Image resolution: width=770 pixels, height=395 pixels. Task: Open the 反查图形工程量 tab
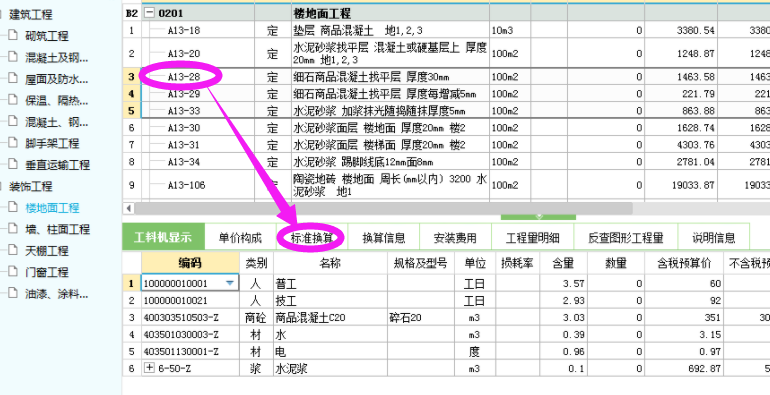point(626,238)
